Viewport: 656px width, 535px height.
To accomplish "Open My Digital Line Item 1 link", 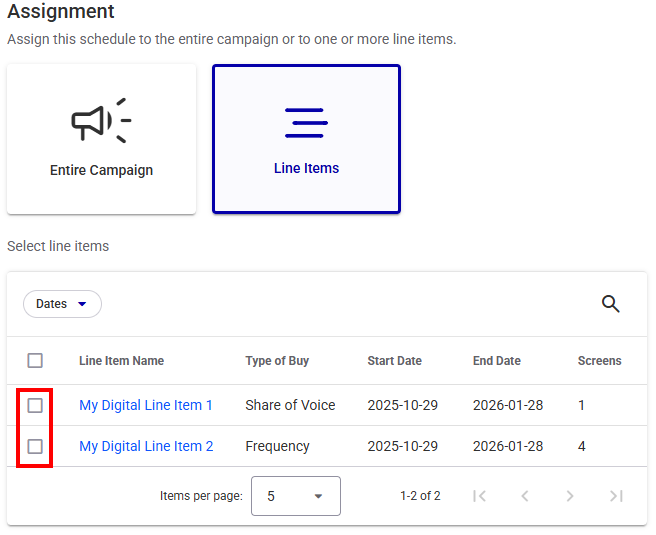I will point(146,406).
